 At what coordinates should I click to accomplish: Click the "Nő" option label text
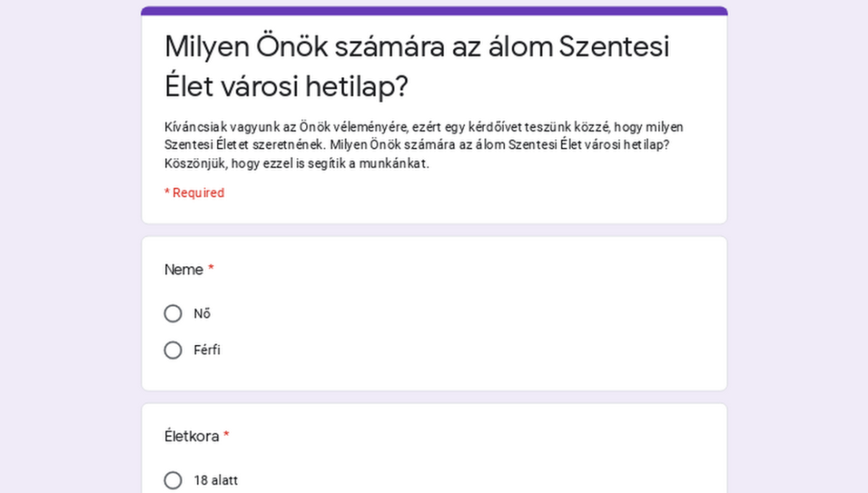[202, 314]
